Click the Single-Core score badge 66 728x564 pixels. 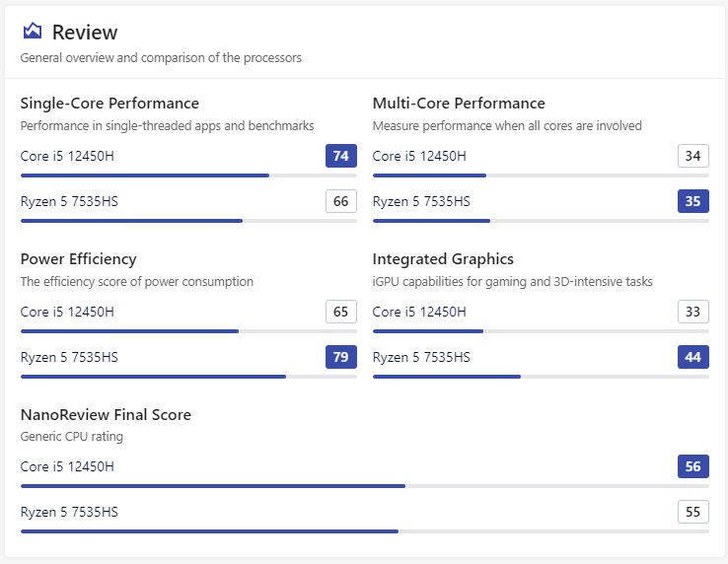(341, 202)
